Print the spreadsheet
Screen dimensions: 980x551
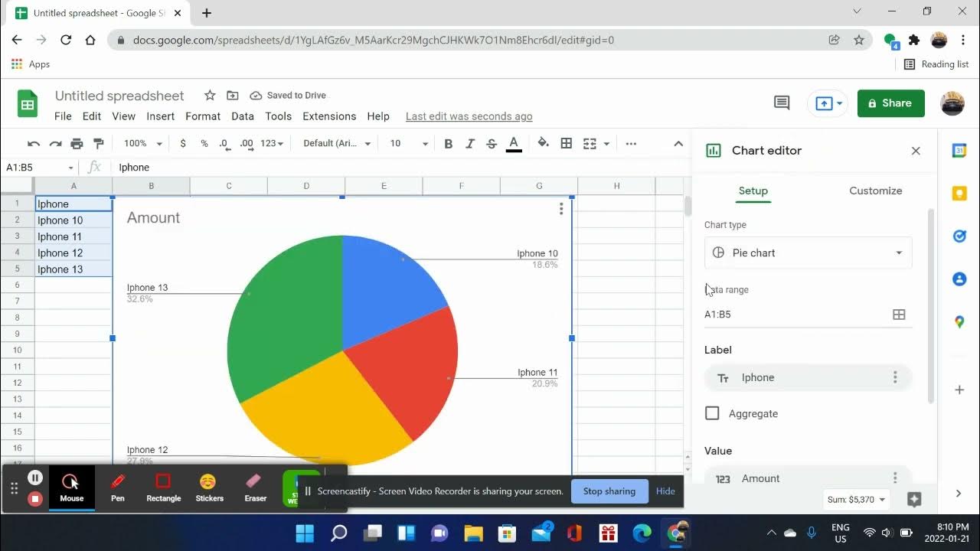point(77,143)
